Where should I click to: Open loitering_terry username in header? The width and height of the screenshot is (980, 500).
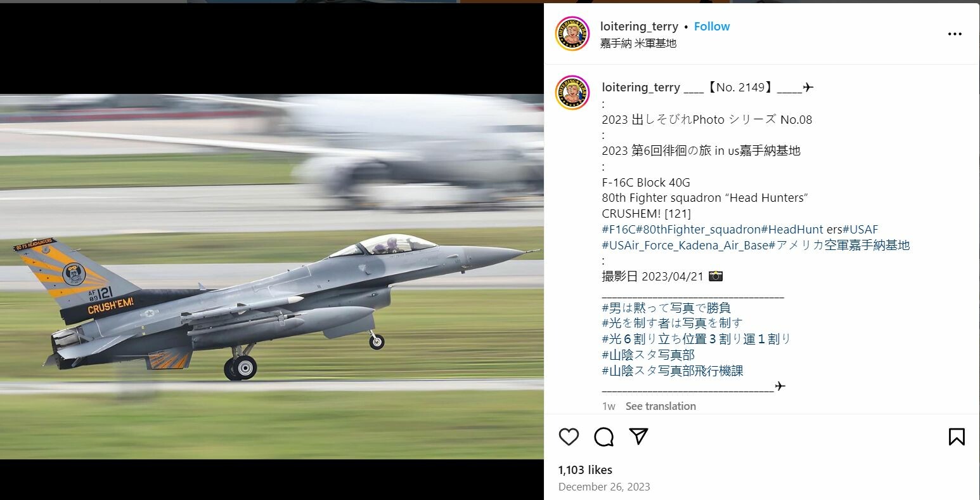tap(639, 27)
